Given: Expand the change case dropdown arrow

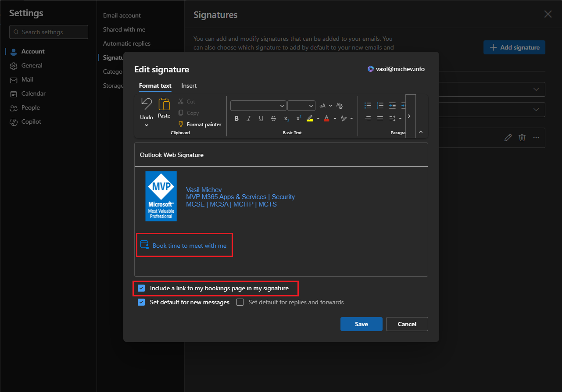Looking at the screenshot, I should pyautogui.click(x=330, y=106).
